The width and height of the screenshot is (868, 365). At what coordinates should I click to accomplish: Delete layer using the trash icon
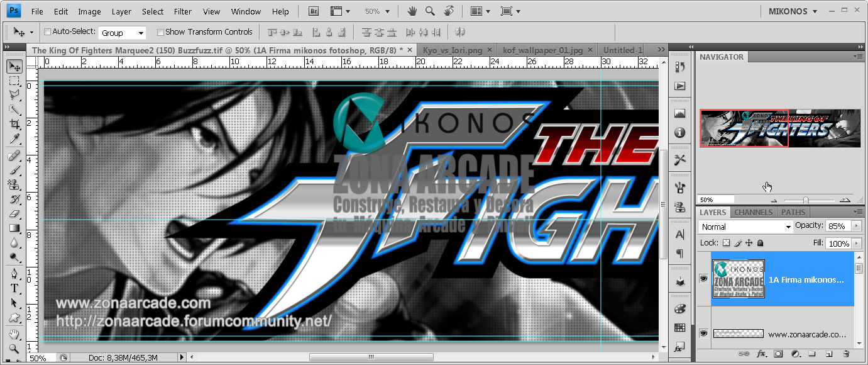(x=845, y=354)
